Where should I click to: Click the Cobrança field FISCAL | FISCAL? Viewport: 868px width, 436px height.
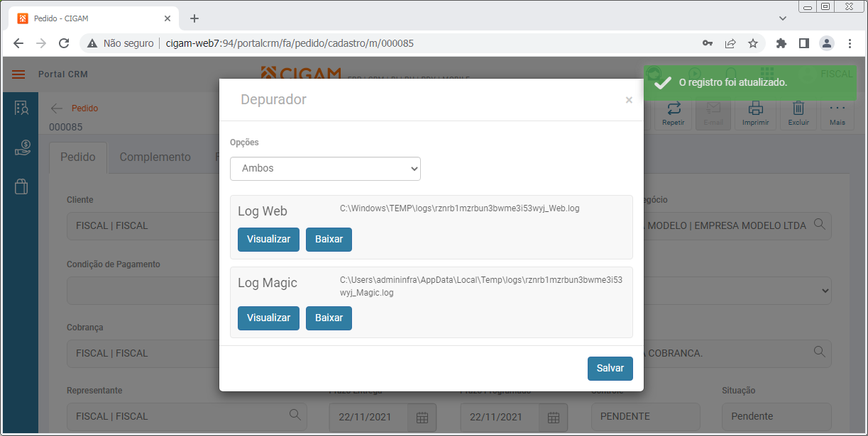pos(142,353)
